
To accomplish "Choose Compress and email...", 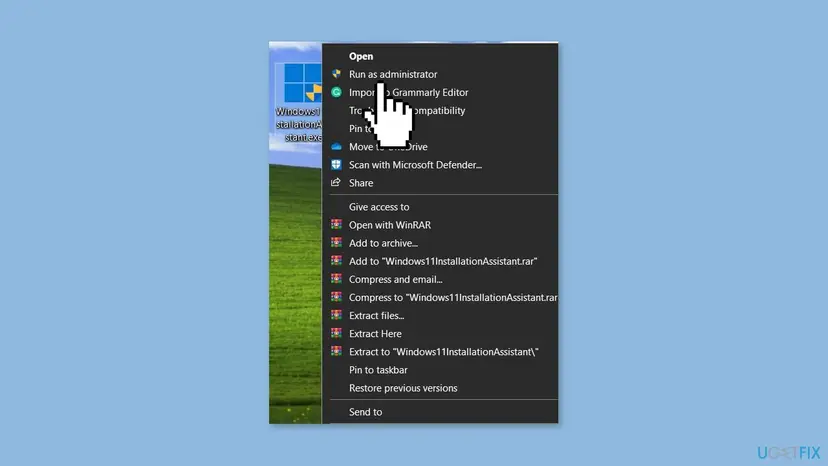I will 396,279.
